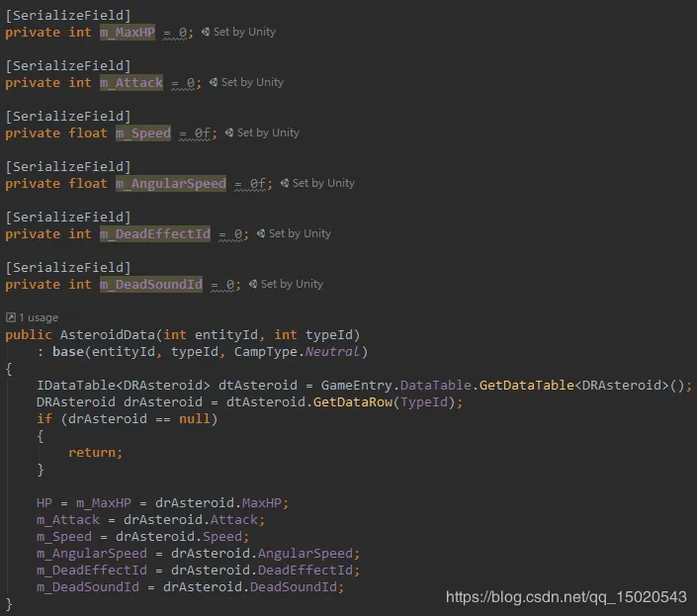
Task: Click the GetDataTable method call
Action: [x=527, y=385]
